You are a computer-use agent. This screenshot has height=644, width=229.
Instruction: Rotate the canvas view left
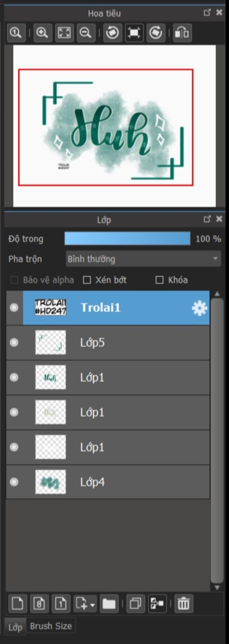tap(112, 33)
